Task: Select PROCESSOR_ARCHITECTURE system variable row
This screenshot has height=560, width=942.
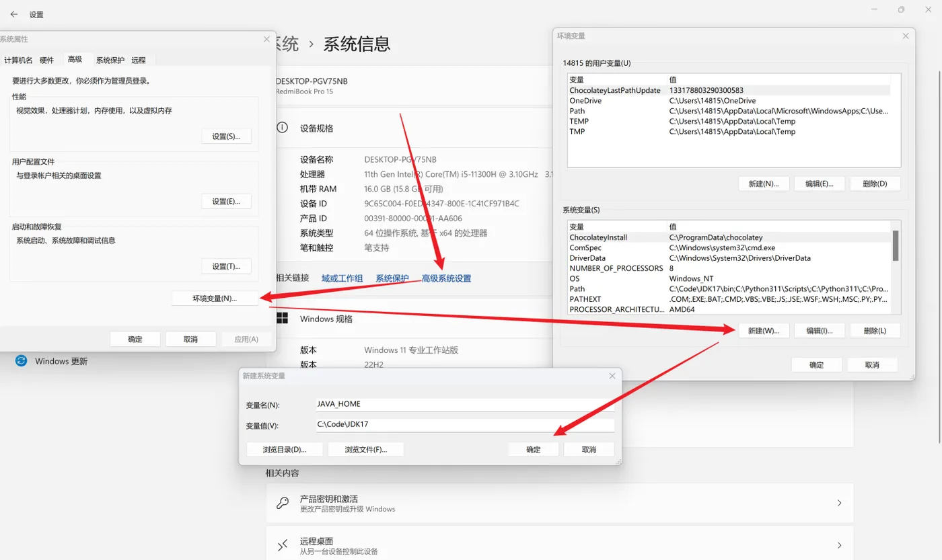Action: pyautogui.click(x=729, y=310)
